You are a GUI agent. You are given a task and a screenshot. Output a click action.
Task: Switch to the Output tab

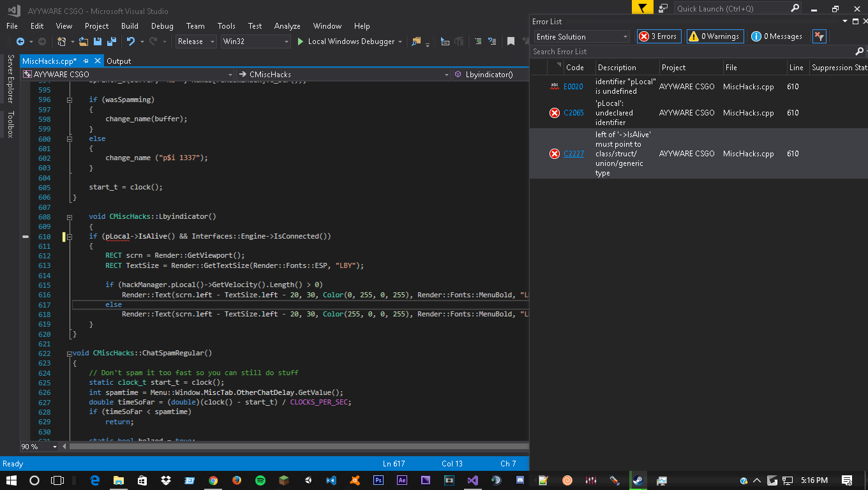[x=119, y=61]
